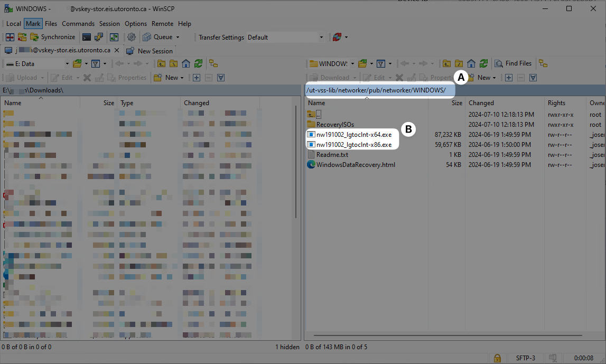This screenshot has width=606, height=364.
Task: Click remote panel open directory icon
Action: 362,64
